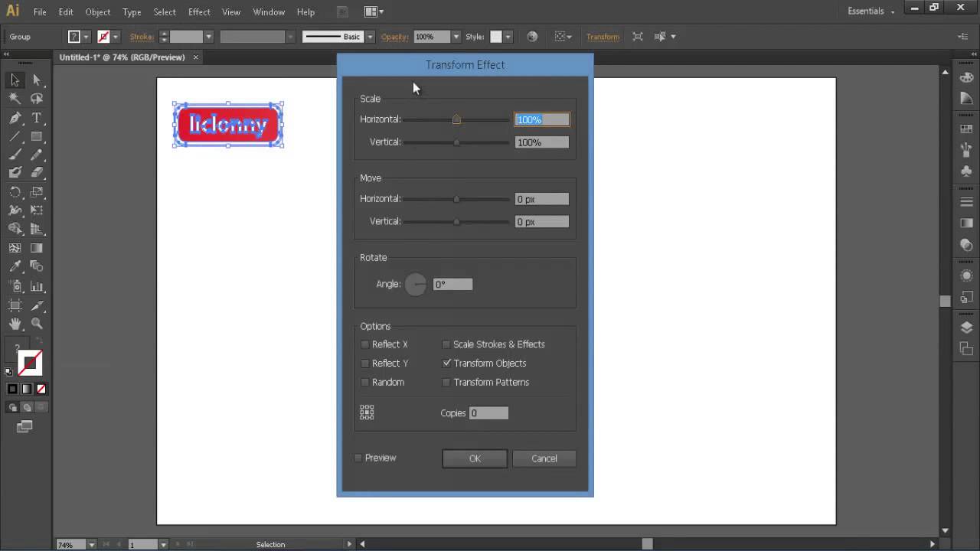Viewport: 980px width, 551px height.
Task: Check Scale Strokes & Effects
Action: click(x=446, y=344)
